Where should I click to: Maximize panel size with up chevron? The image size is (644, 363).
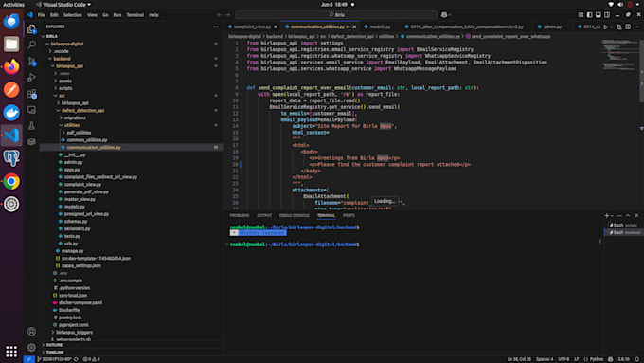click(628, 215)
